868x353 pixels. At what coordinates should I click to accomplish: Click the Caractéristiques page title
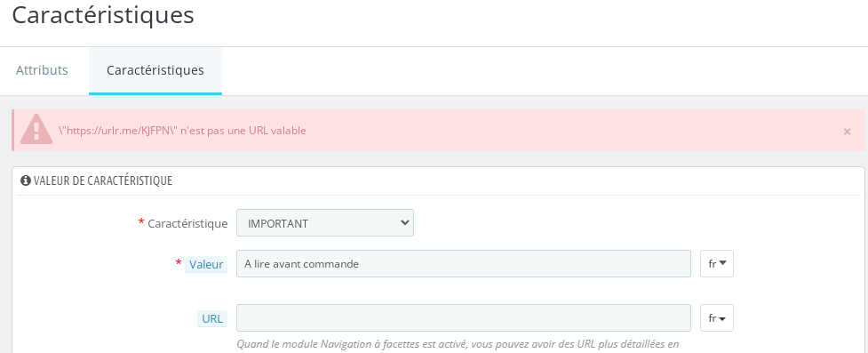pos(103,15)
